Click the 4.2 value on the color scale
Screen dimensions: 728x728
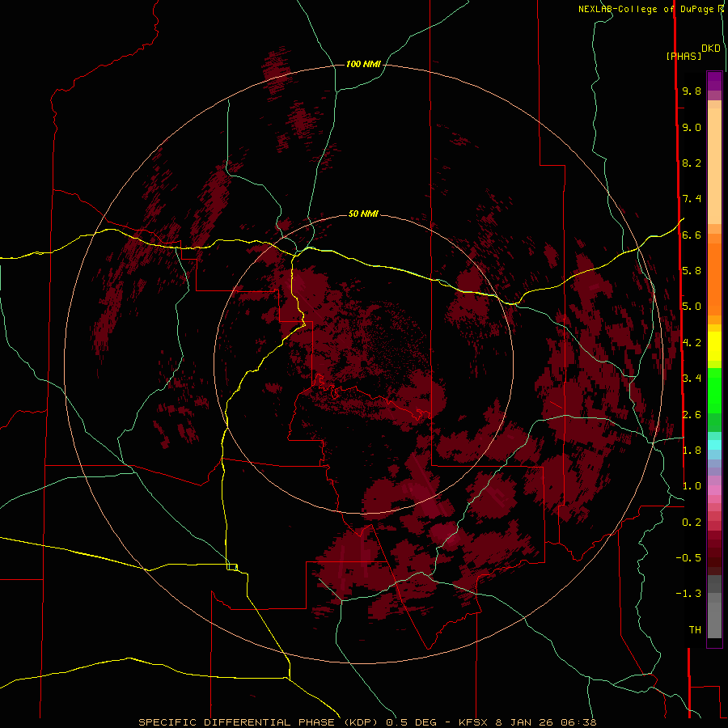(692, 343)
